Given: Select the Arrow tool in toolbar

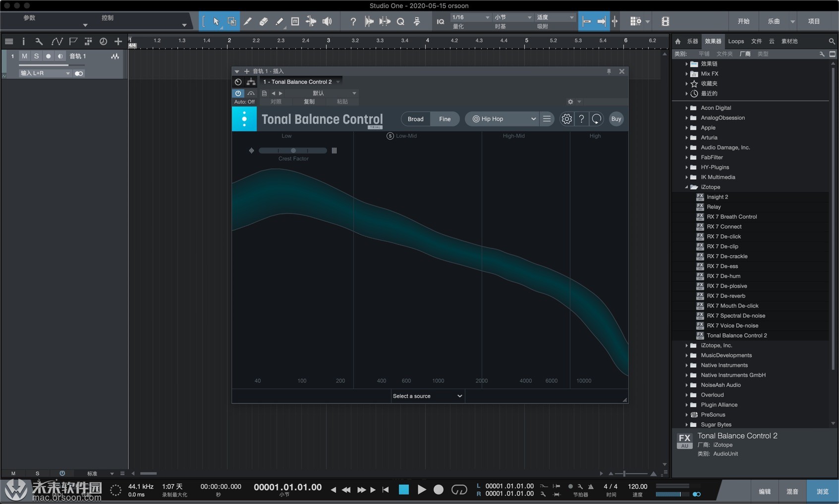Looking at the screenshot, I should click(x=216, y=21).
